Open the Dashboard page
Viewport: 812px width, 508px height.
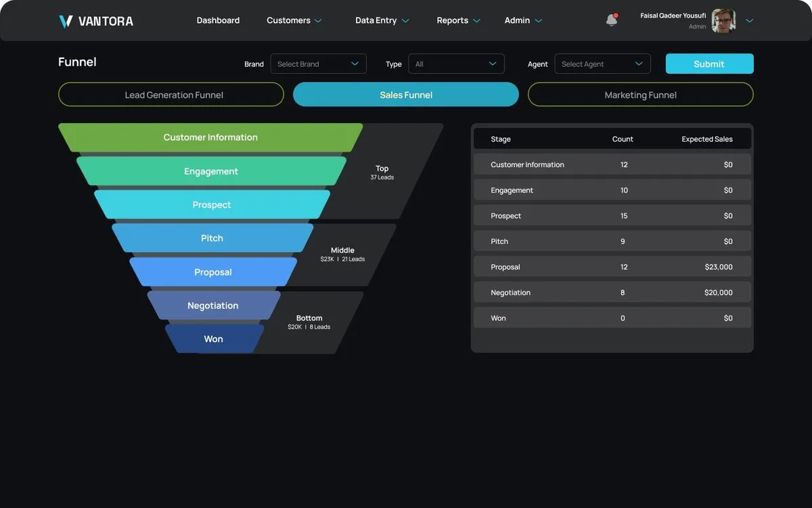click(218, 20)
